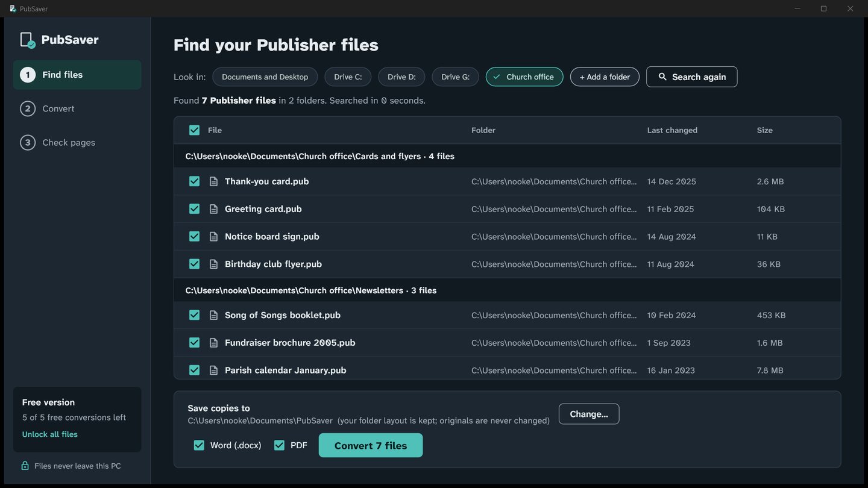This screenshot has height=488, width=868.
Task: Click the file icon beside Parish calendar January.pub
Action: tap(213, 370)
